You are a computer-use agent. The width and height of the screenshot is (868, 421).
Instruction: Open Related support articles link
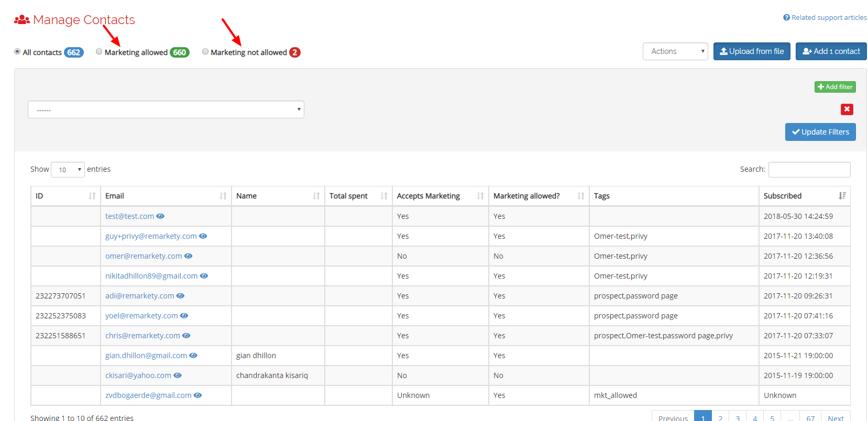click(825, 17)
